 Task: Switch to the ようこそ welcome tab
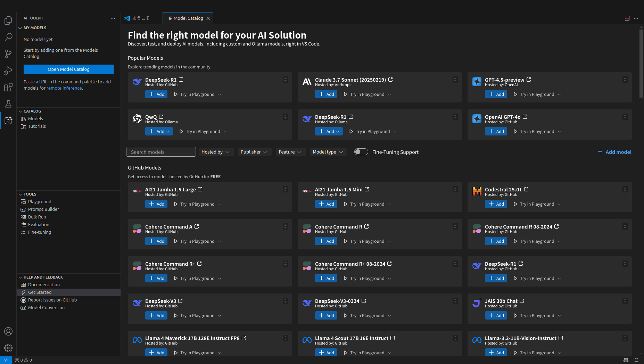click(141, 18)
